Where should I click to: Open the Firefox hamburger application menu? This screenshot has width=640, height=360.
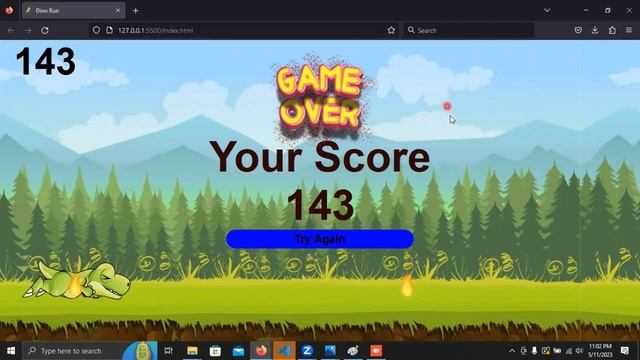629,30
